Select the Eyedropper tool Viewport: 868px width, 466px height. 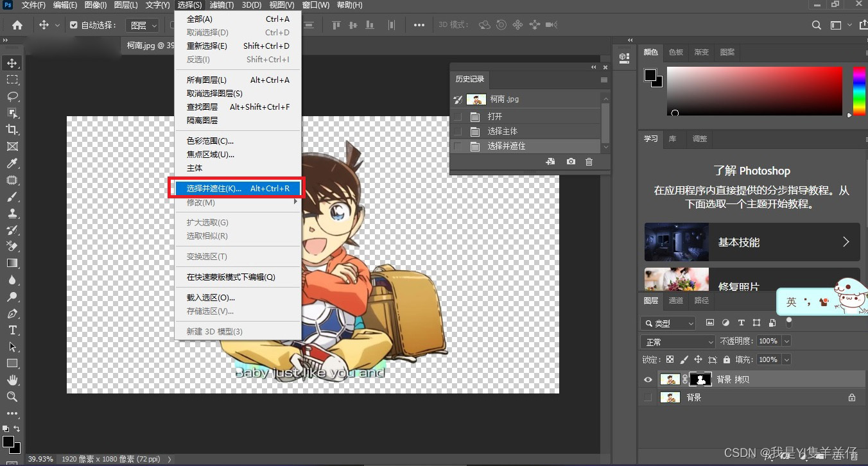coord(12,163)
